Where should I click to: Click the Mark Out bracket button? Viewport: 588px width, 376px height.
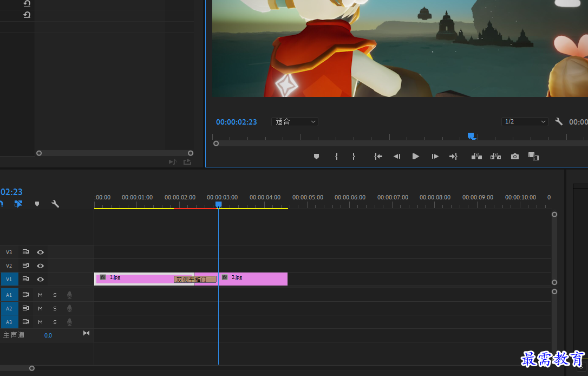tap(354, 157)
